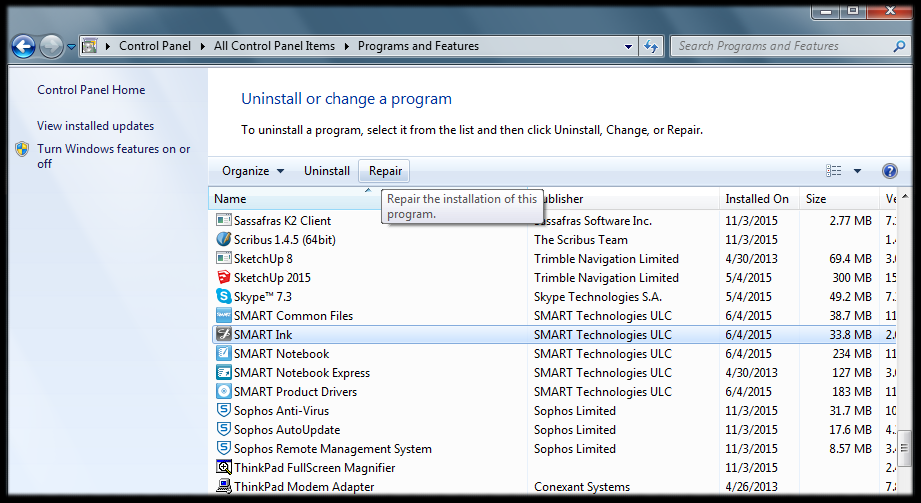Expand the view options dropdown arrow
The width and height of the screenshot is (921, 503).
click(x=857, y=171)
